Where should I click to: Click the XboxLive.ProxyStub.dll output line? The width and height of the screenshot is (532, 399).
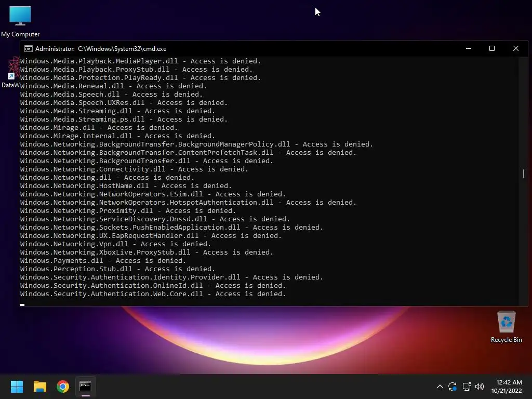click(147, 252)
